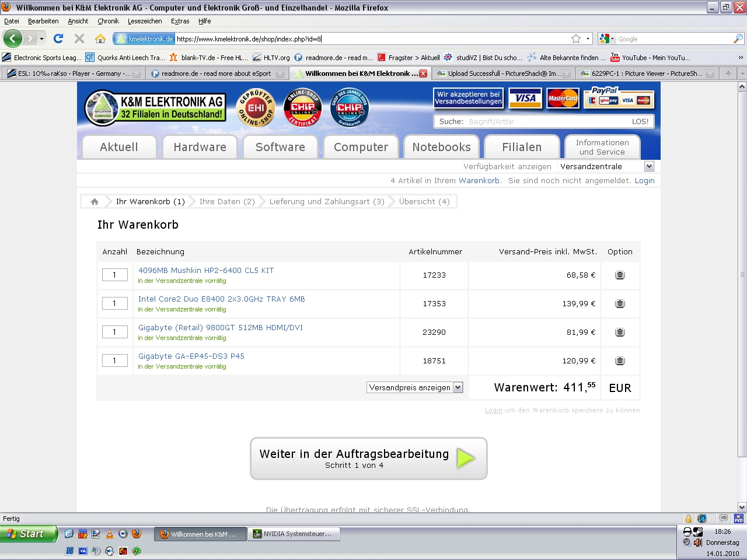Open the HLTV.org bookmark
The width and height of the screenshot is (747, 560).
(271, 57)
